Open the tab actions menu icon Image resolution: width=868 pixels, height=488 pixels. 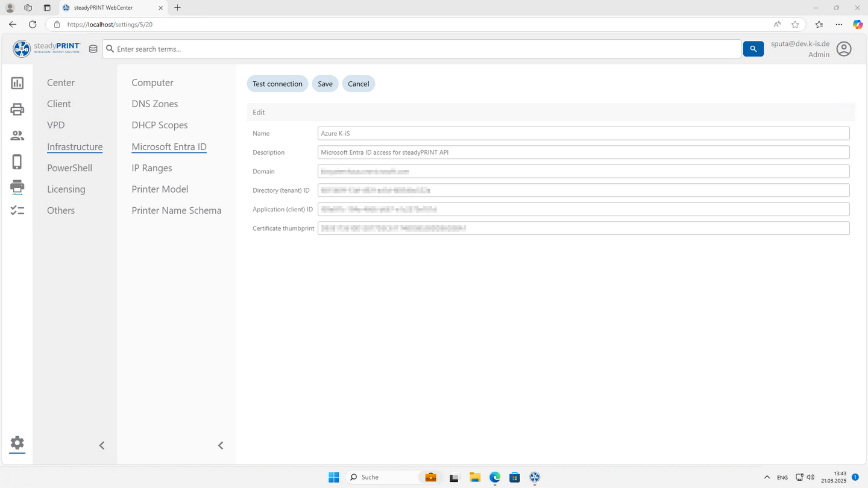[x=47, y=8]
